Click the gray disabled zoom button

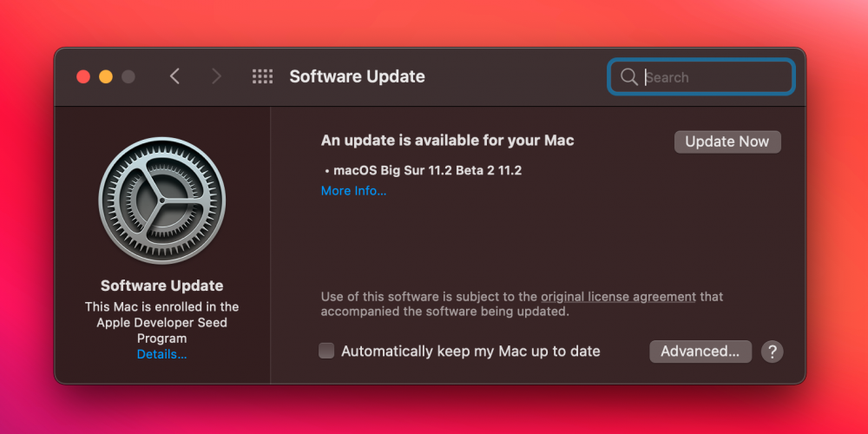[x=128, y=76]
